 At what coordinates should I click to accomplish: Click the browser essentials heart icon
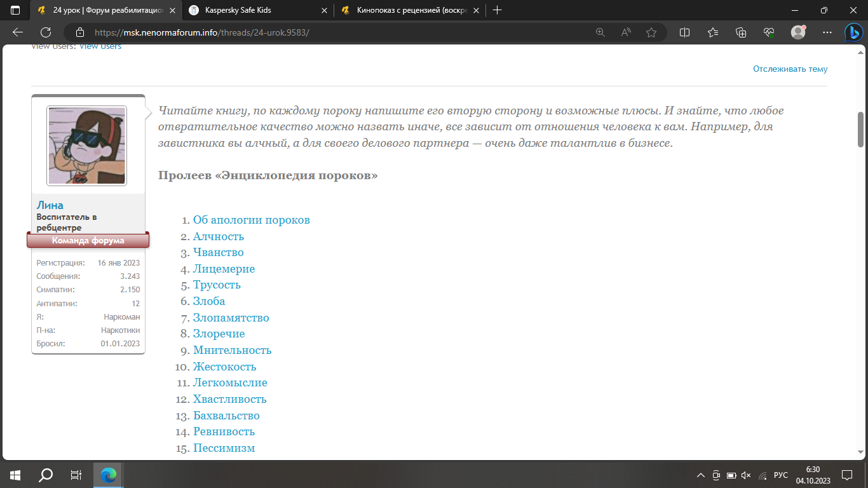tap(769, 32)
